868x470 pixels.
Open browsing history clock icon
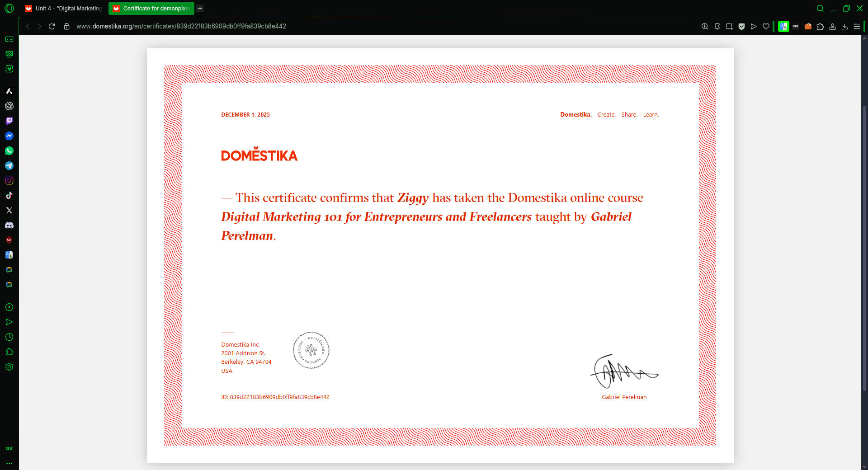click(x=9, y=337)
